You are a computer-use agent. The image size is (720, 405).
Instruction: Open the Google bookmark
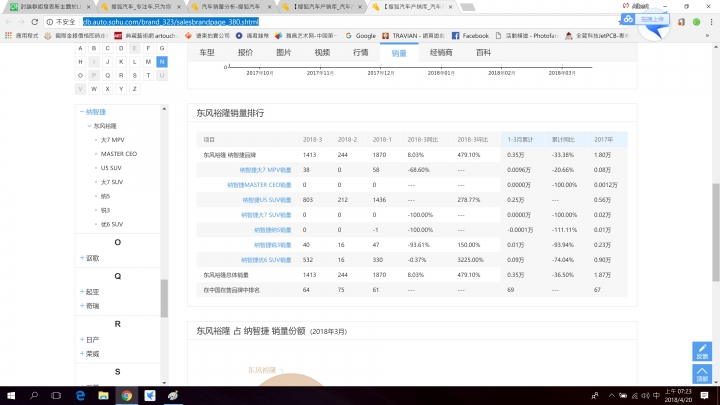point(360,35)
